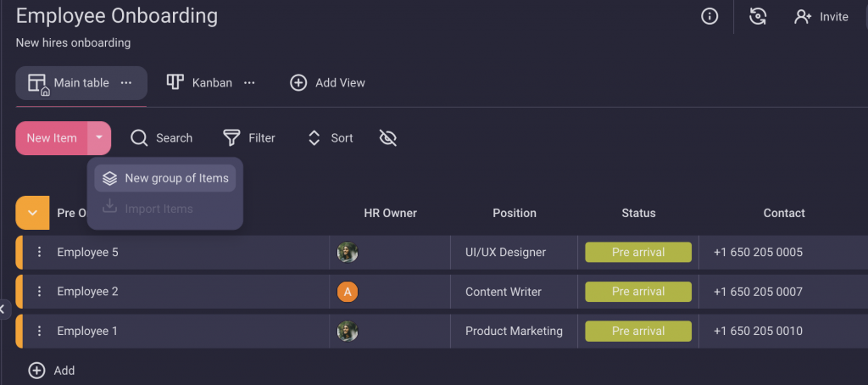Click the Search magnifier icon
Image resolution: width=868 pixels, height=385 pixels.
(140, 137)
